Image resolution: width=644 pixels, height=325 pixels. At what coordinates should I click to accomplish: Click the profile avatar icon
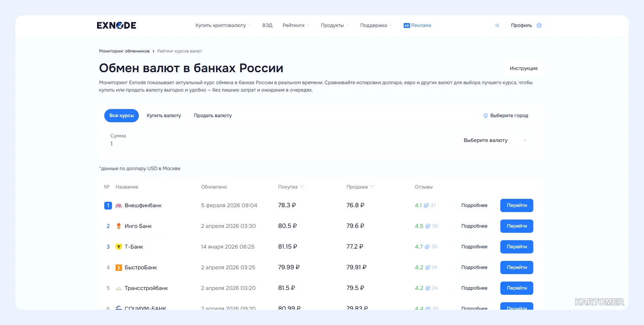coord(539,25)
